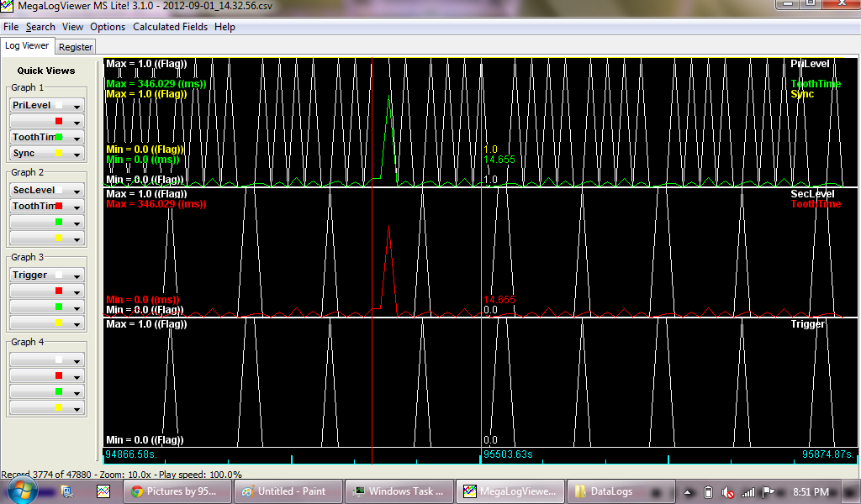Click the wireless signal icon in tray
The height and width of the screenshot is (504, 861).
[x=749, y=492]
